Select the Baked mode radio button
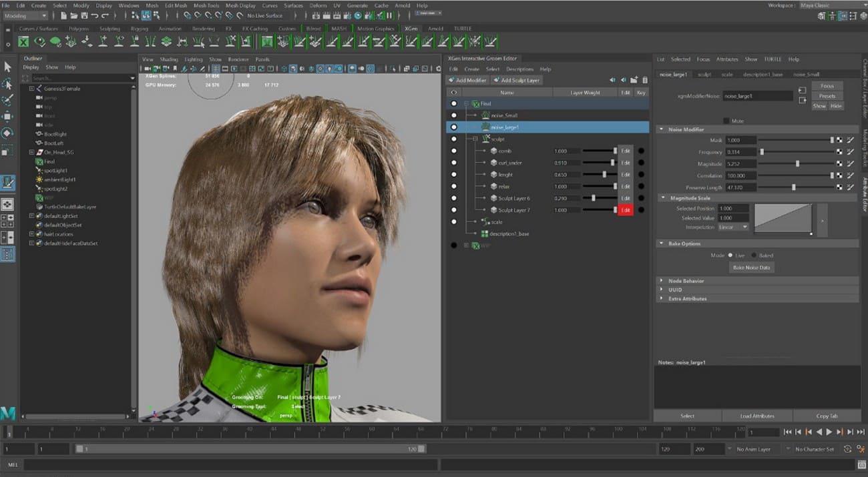868x477 pixels. [x=754, y=256]
